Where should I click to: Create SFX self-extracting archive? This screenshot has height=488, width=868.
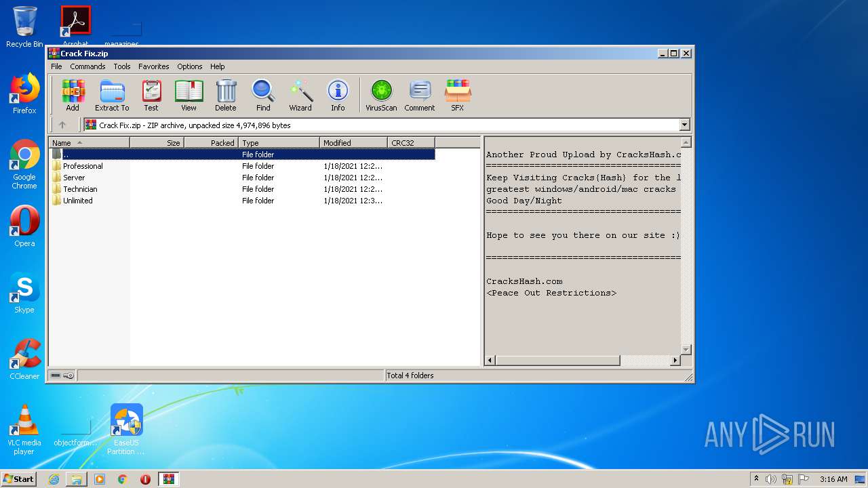[x=458, y=95]
